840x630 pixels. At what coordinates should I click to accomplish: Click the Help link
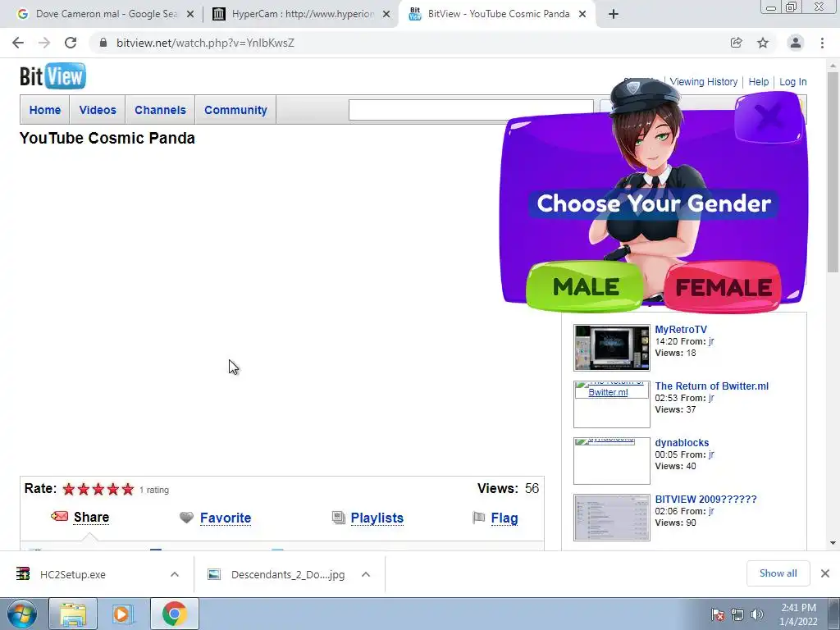759,82
